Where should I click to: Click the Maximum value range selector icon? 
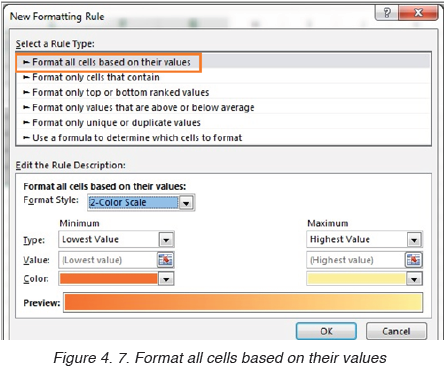(x=414, y=260)
